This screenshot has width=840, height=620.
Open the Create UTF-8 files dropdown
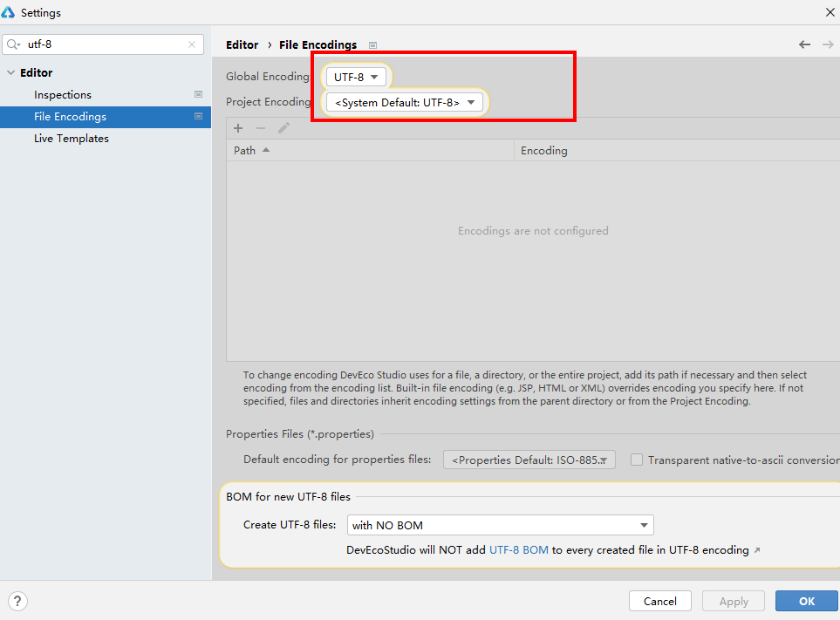(501, 525)
